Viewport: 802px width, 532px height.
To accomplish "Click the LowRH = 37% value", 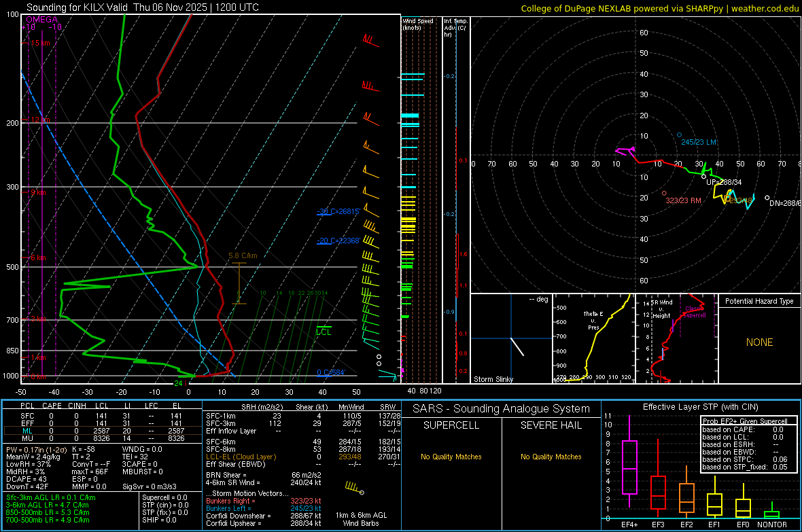I will (29, 465).
